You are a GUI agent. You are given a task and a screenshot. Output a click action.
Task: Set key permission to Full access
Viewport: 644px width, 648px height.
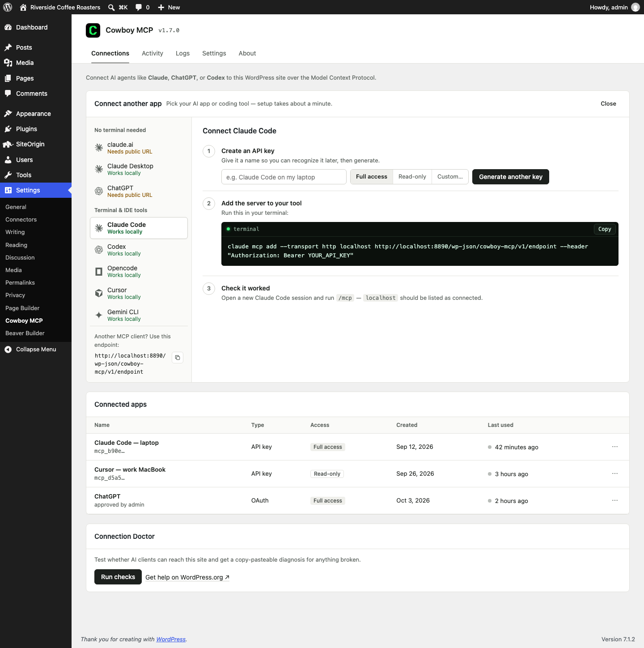click(x=372, y=177)
